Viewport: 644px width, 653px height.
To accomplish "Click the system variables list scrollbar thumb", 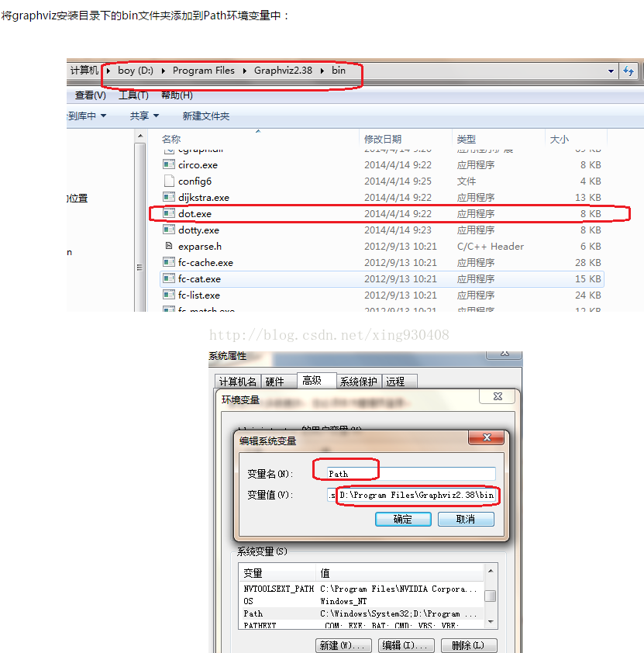I will click(491, 596).
